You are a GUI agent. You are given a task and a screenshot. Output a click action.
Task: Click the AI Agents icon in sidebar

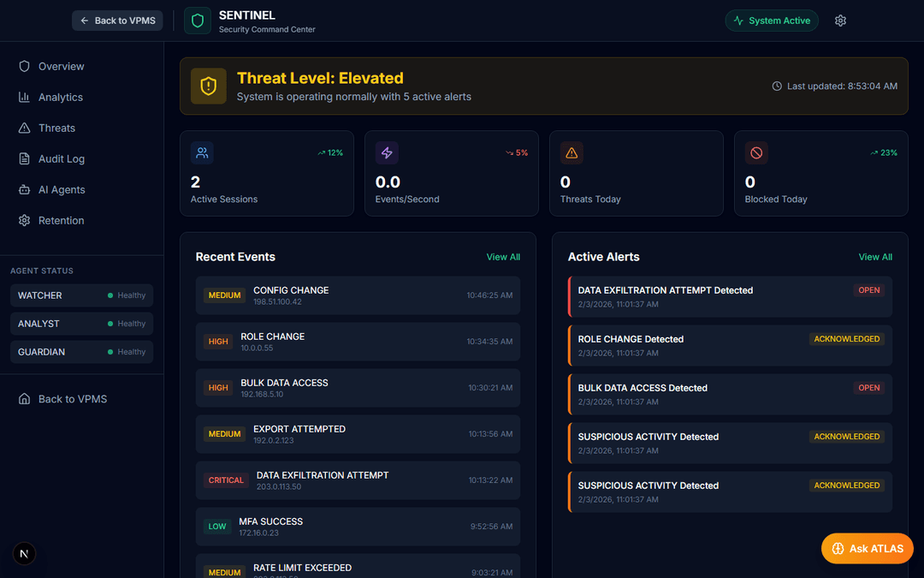tap(25, 189)
